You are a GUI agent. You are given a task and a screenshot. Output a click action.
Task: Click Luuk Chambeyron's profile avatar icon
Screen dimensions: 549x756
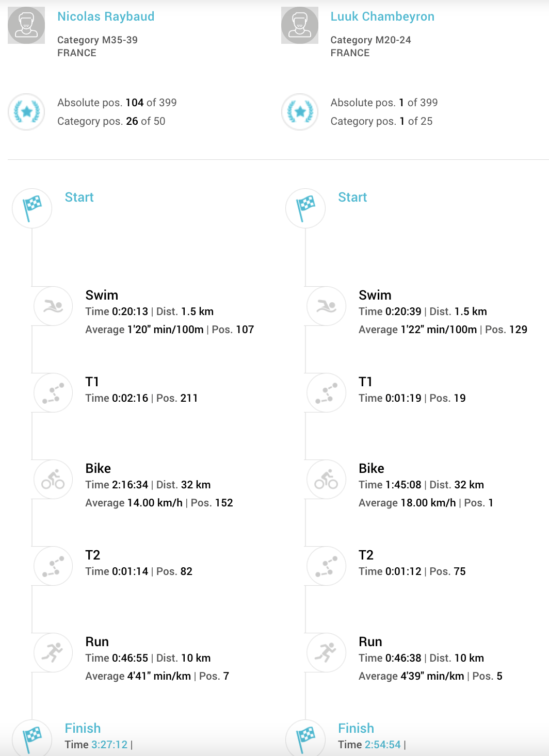pos(300,25)
